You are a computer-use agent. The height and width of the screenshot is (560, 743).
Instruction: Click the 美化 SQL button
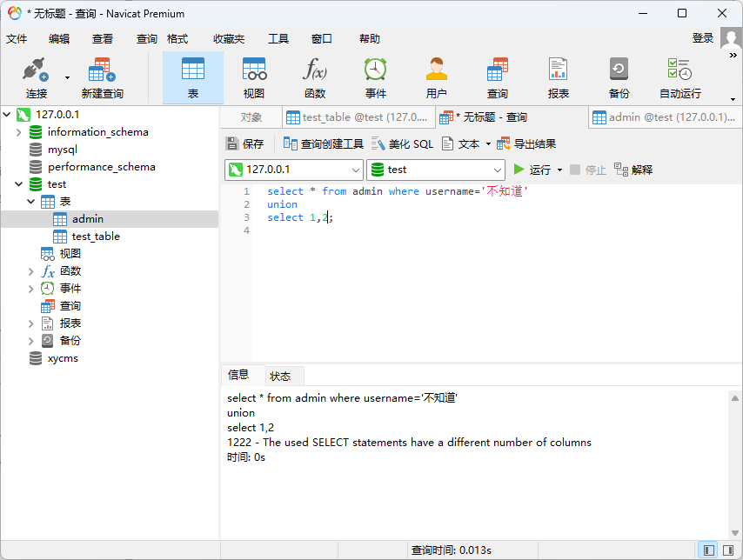pos(402,144)
